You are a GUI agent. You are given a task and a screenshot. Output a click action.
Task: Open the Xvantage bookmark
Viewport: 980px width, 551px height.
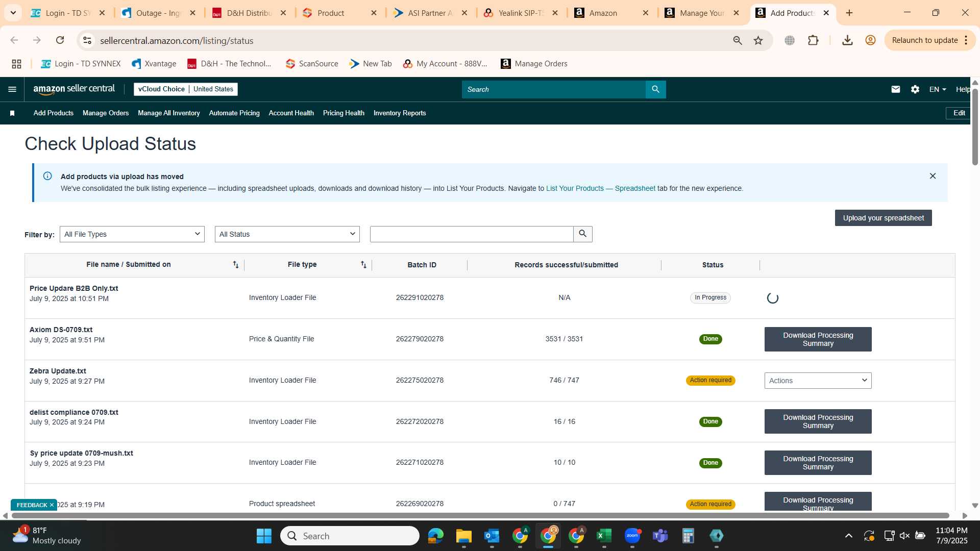(154, 64)
